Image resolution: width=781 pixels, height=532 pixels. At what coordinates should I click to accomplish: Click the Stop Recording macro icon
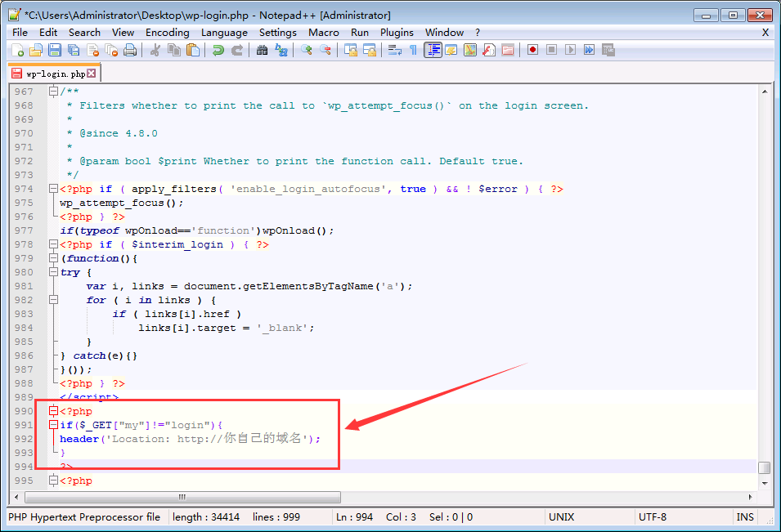551,51
